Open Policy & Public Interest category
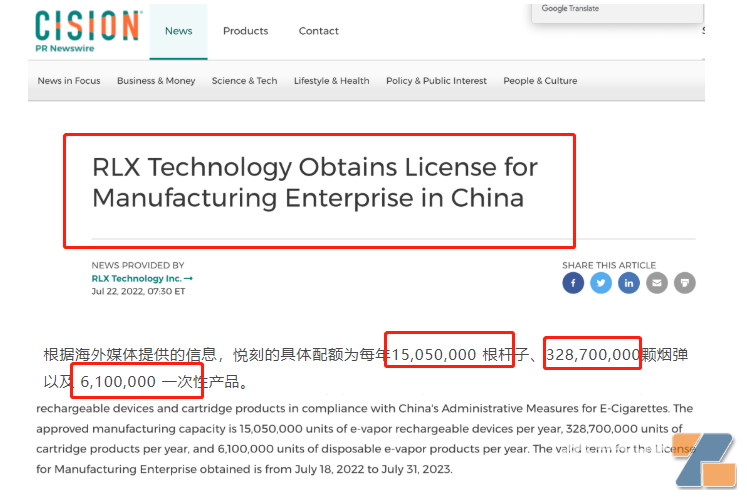The width and height of the screenshot is (747, 500). (x=436, y=81)
